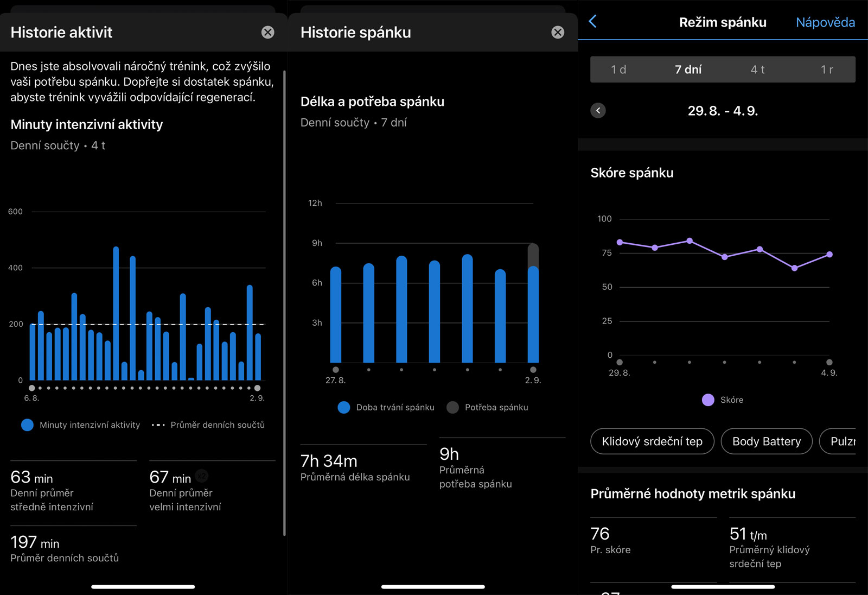
Task: Open the Nápověda help link
Action: click(x=825, y=22)
